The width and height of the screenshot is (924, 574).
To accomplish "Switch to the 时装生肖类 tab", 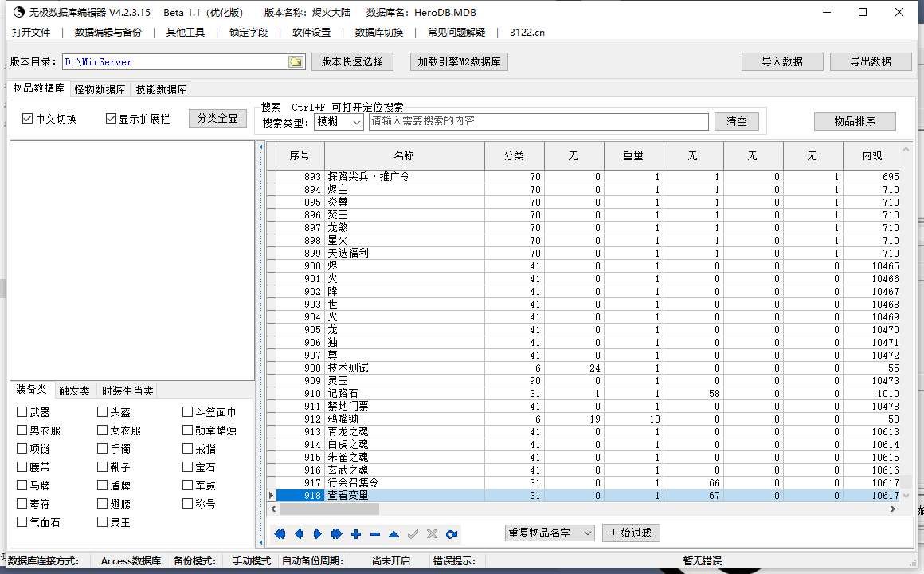I will [127, 391].
